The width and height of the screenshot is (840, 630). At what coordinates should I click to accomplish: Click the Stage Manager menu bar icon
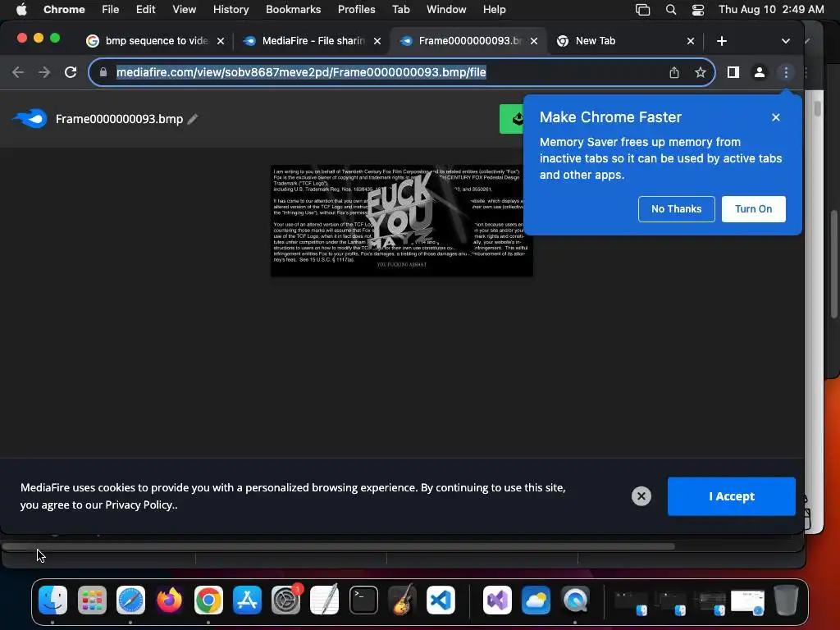tap(642, 9)
